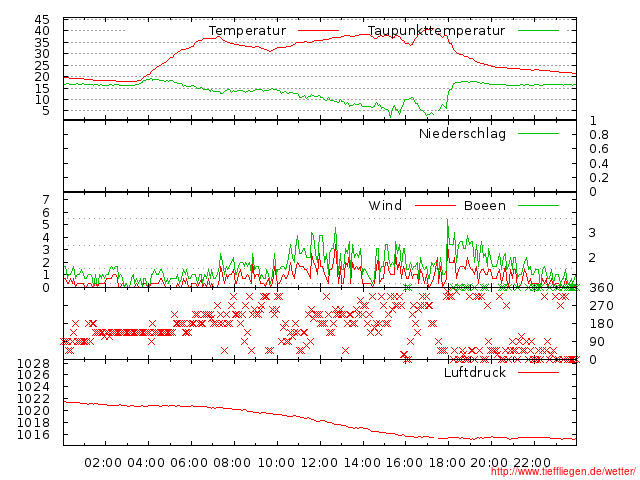Click the 35 temperature axis value
Image resolution: width=640 pixels, height=480 pixels.
click(x=42, y=42)
